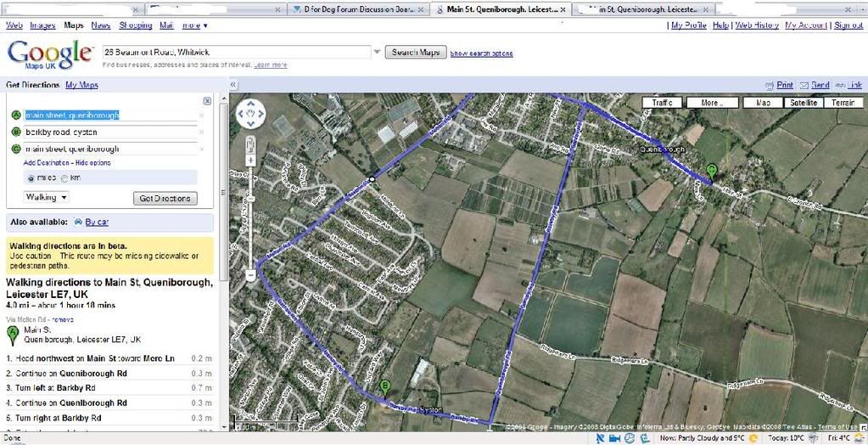Click the hand icon in pan control
This screenshot has height=445, width=868.
point(251,114)
